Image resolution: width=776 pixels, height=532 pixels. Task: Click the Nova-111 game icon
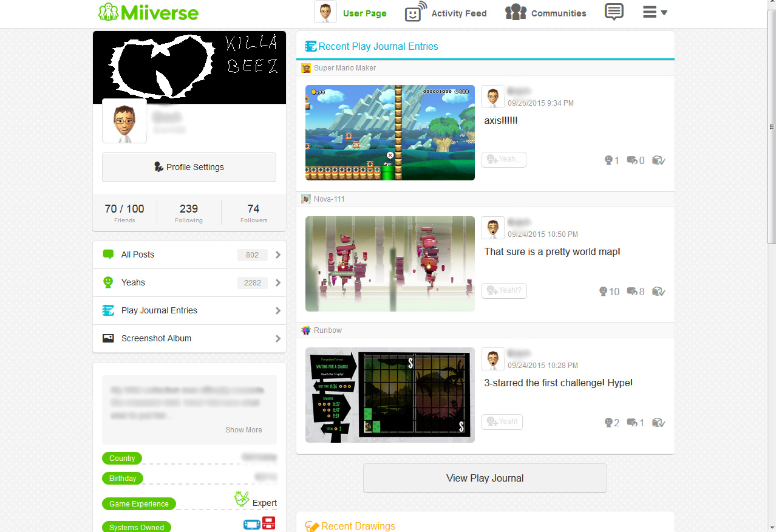(x=306, y=199)
